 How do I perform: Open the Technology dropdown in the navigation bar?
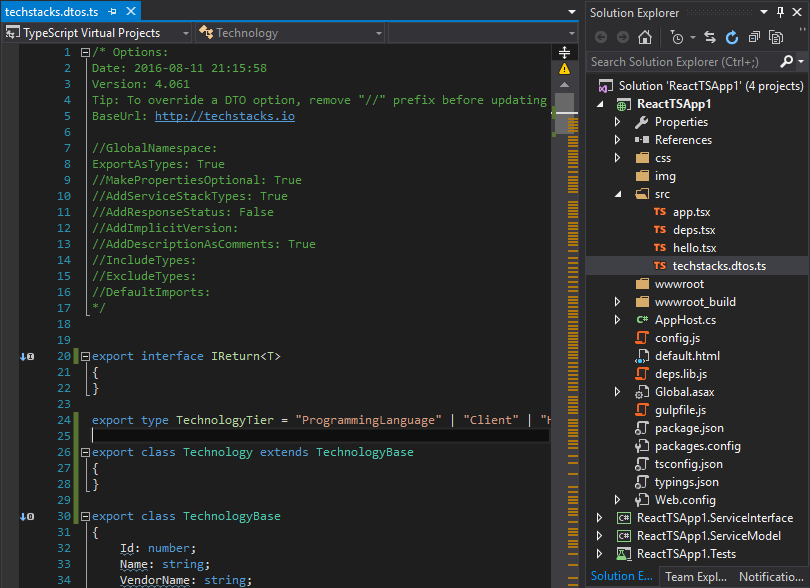(x=380, y=33)
